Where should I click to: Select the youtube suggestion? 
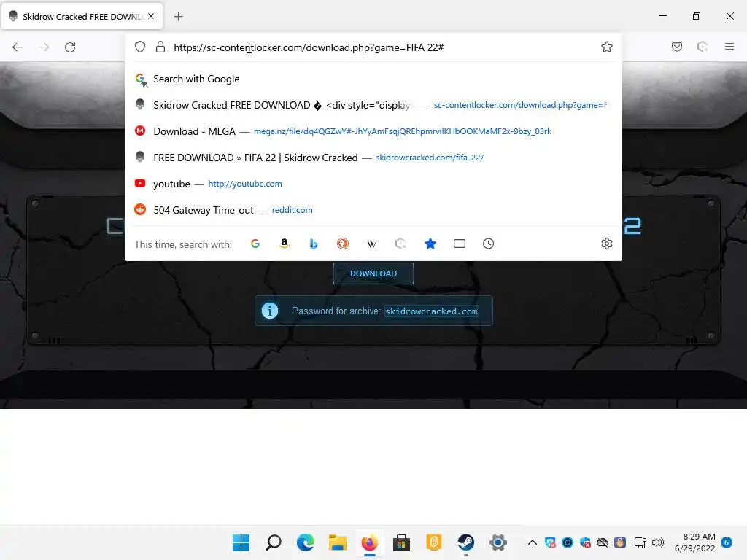[x=373, y=184]
